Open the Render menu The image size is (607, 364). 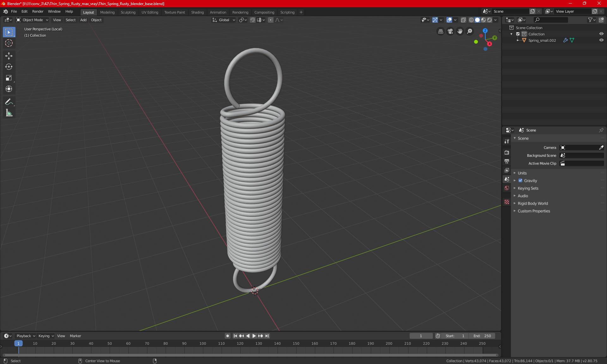pos(38,11)
